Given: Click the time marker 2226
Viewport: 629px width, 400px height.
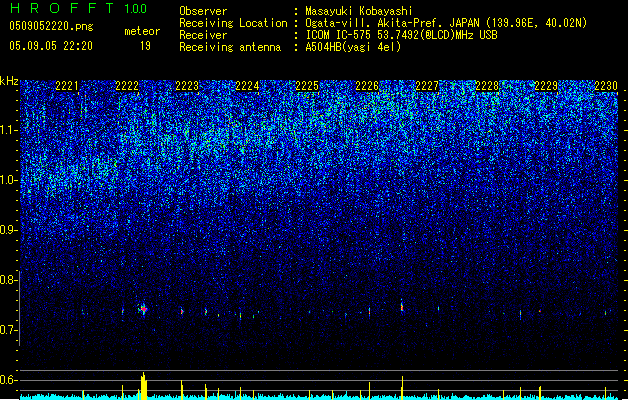Looking at the screenshot, I should (x=367, y=86).
